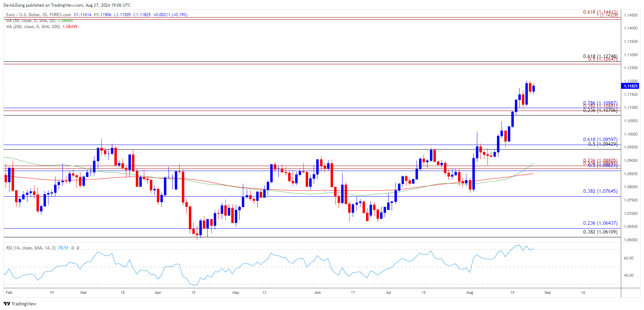
Task: Click the first Ø symbol beside RSI value
Action: click(73, 248)
